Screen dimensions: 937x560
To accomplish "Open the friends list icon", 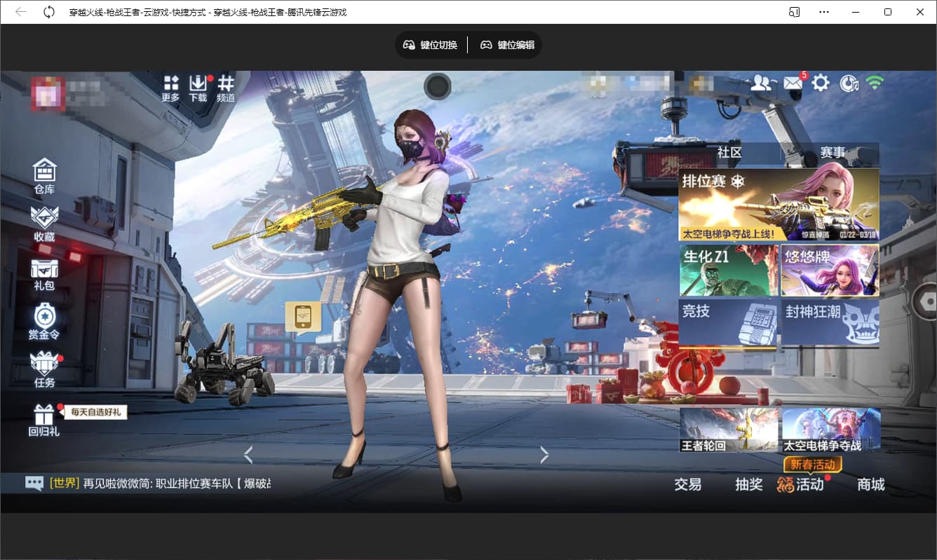I will (x=761, y=83).
